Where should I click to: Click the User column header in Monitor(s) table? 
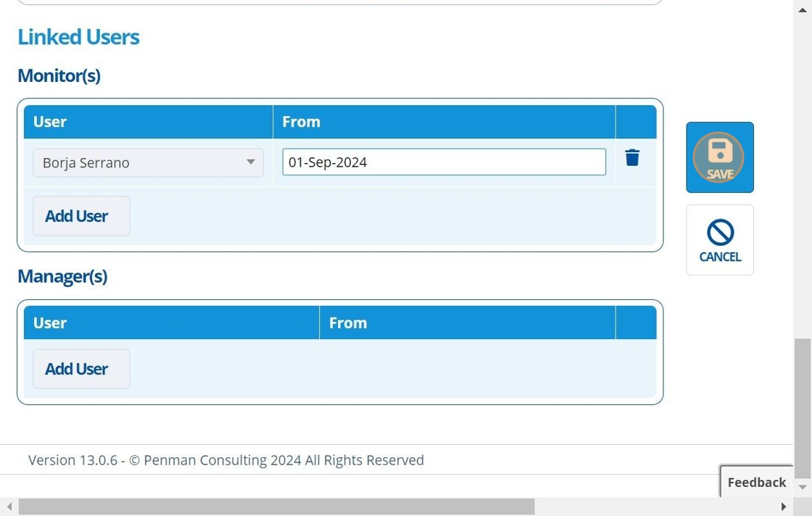click(x=50, y=122)
